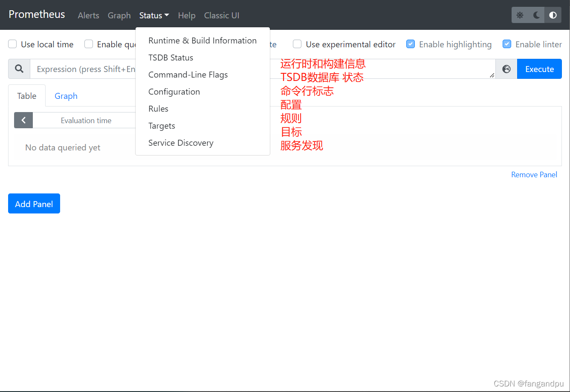
Task: Go to Targets page
Action: coord(203,126)
